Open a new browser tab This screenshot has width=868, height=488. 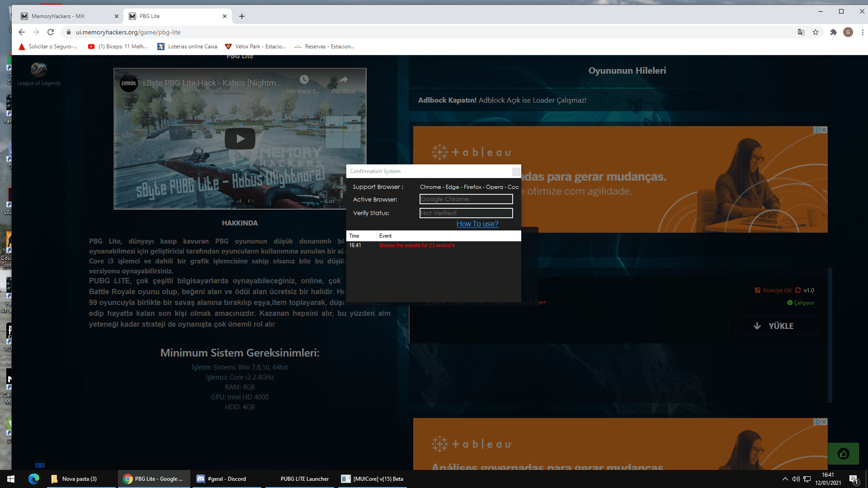click(x=242, y=16)
